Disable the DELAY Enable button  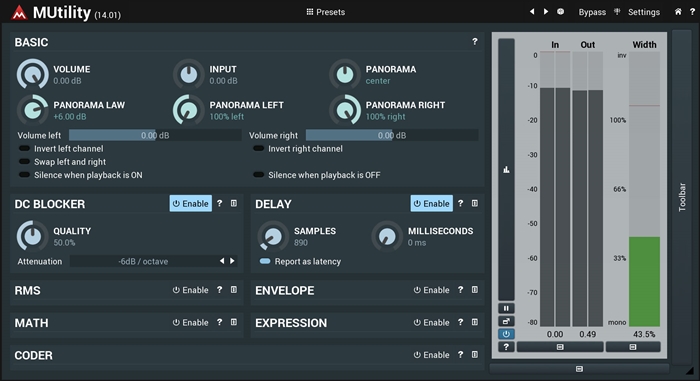point(432,204)
